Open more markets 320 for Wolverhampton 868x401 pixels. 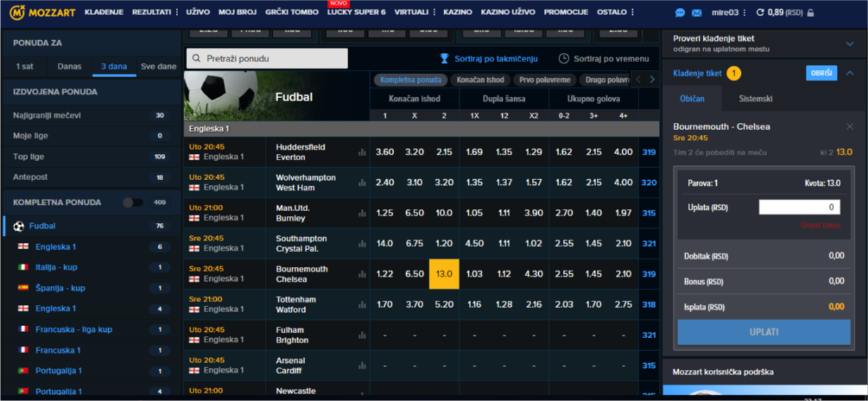(x=649, y=182)
